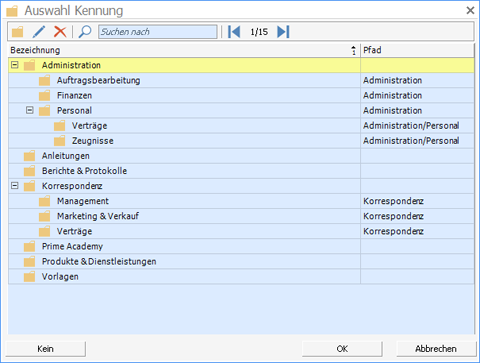
Task: Select the Finanzen folder
Action: click(241, 96)
